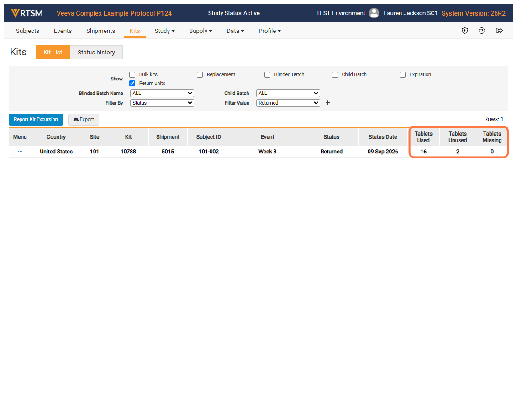The image size is (517, 420).
Task: Click the shield security icon
Action: (x=465, y=31)
